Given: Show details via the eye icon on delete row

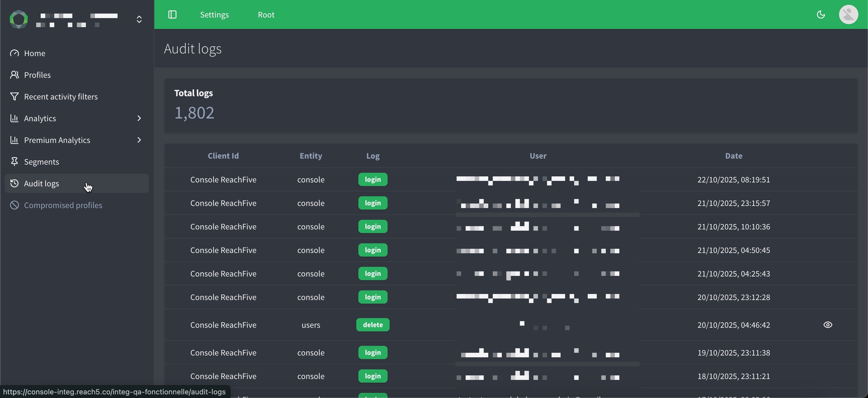Looking at the screenshot, I should [828, 324].
